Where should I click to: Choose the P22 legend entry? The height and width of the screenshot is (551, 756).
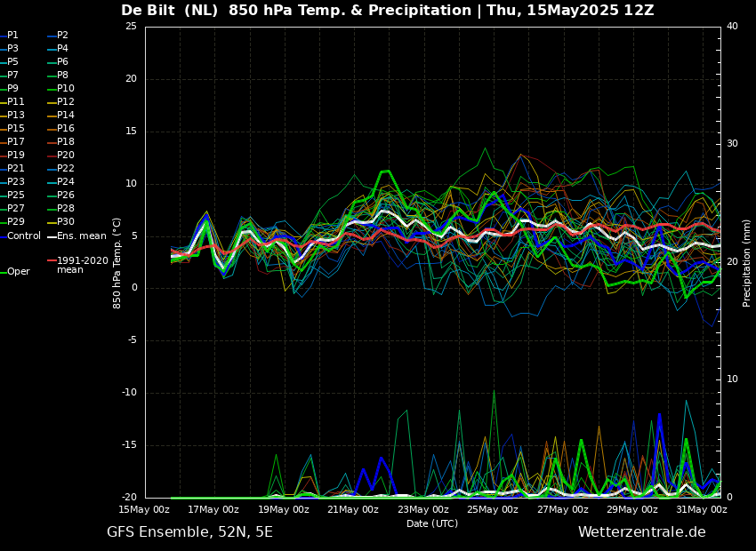[x=66, y=169]
